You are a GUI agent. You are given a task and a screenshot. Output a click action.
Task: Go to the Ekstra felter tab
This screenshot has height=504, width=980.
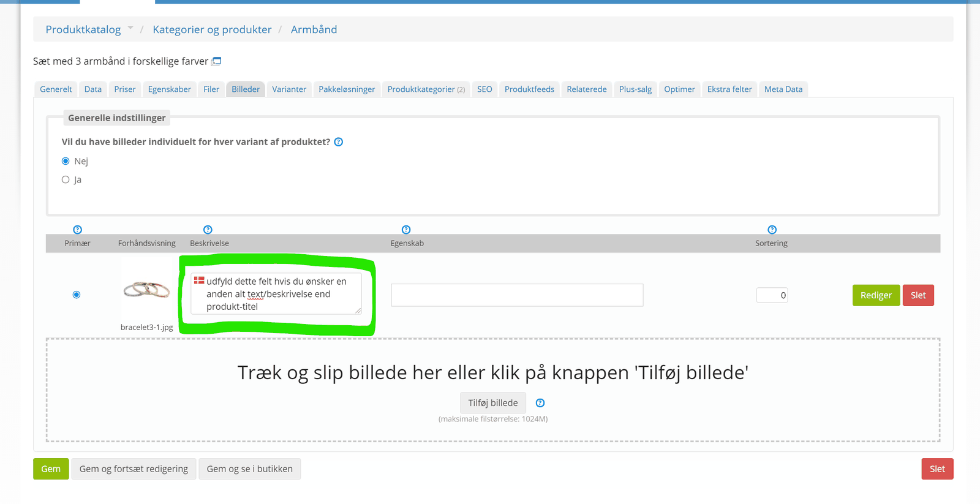point(729,89)
